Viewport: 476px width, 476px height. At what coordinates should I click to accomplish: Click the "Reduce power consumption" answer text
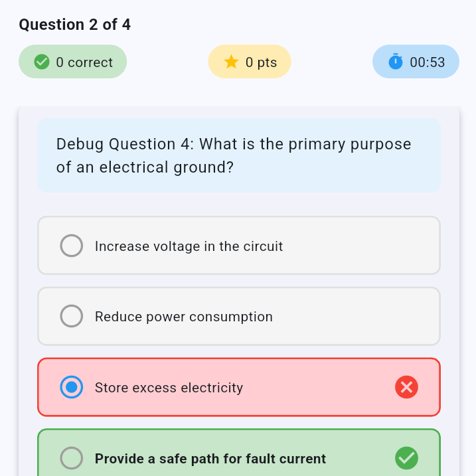[183, 317]
